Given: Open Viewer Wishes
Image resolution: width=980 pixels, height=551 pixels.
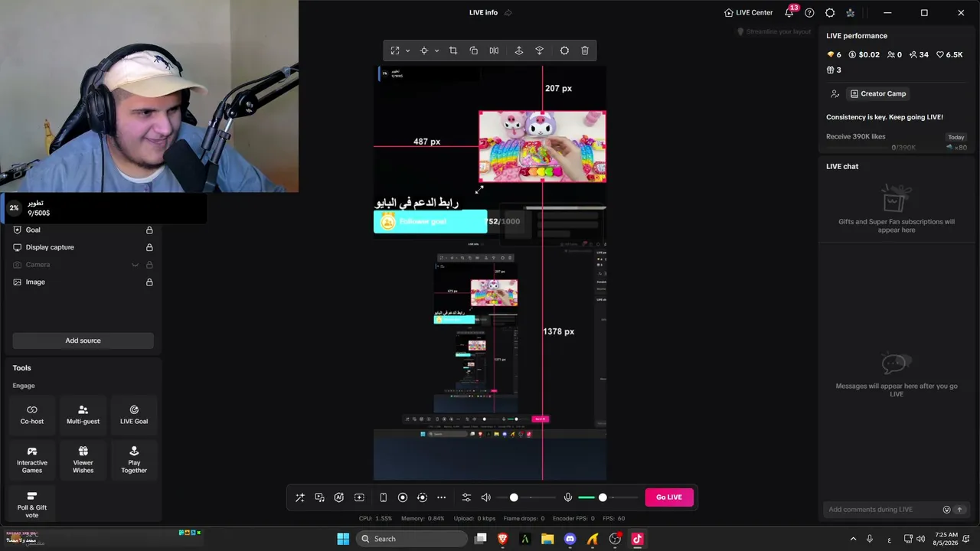Looking at the screenshot, I should point(83,460).
